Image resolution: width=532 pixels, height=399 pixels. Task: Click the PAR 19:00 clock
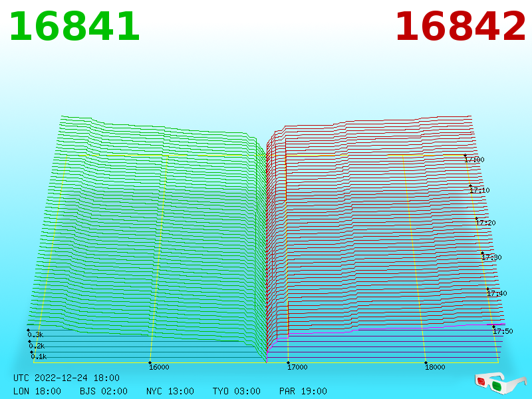pos(303,391)
